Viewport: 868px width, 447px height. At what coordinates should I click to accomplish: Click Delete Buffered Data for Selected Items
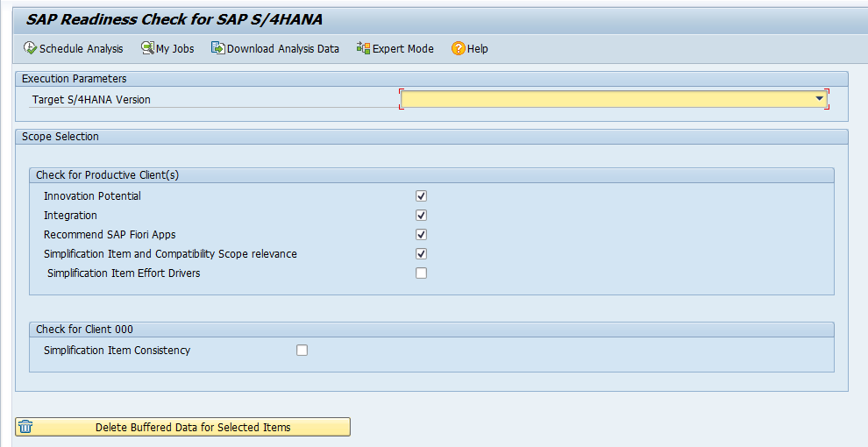pos(182,427)
